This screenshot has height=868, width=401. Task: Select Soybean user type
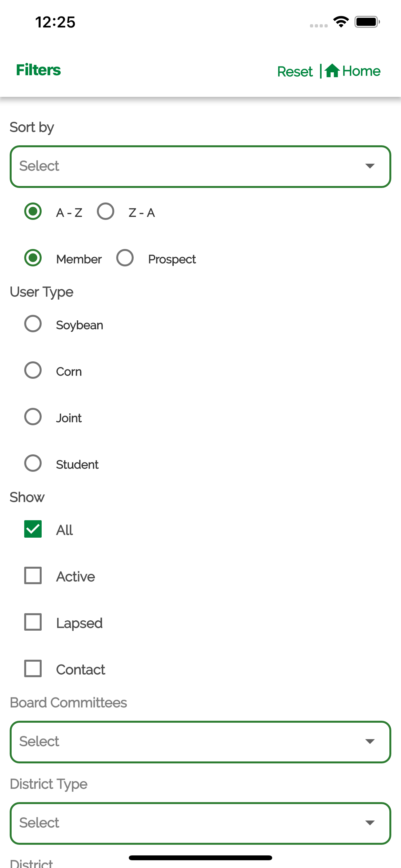(x=33, y=324)
